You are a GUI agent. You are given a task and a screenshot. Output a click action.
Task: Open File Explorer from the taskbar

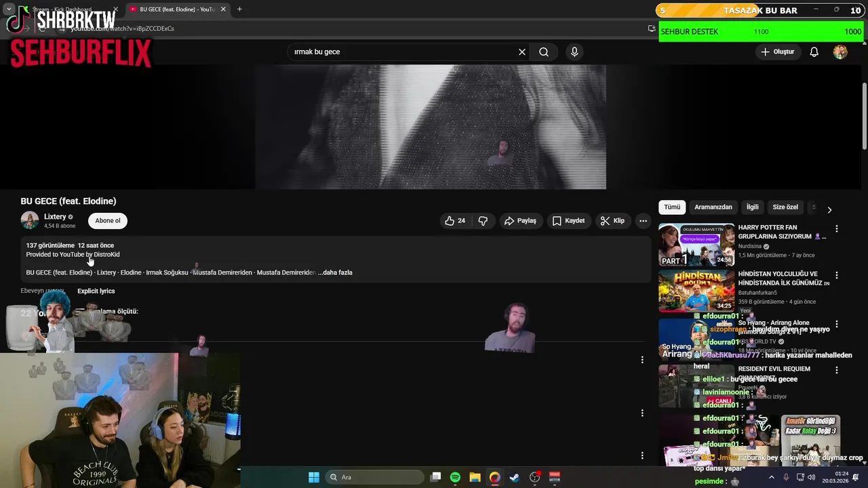pyautogui.click(x=475, y=477)
